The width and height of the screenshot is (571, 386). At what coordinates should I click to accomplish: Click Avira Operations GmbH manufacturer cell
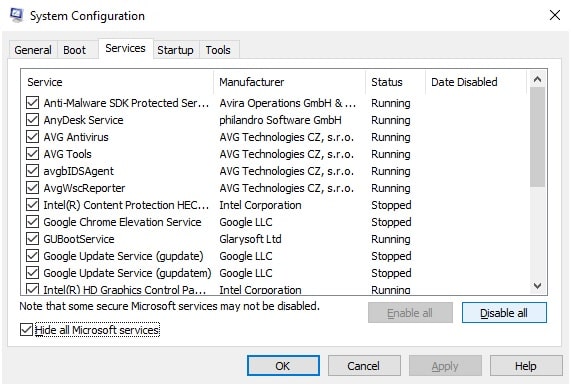287,103
